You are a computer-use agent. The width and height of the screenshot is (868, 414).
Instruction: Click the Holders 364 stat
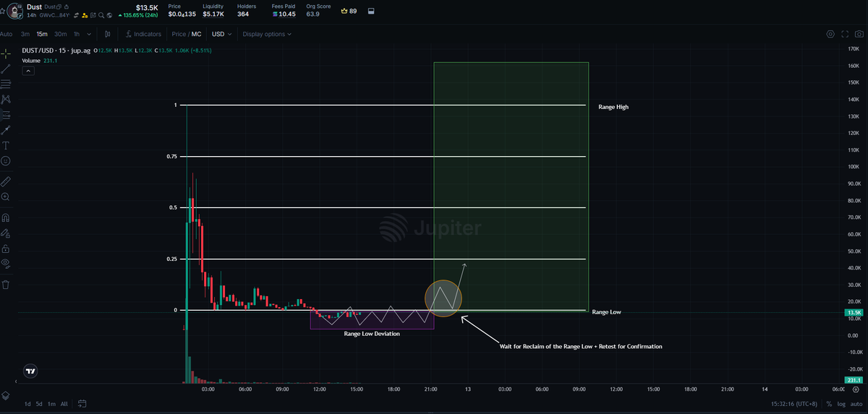(x=247, y=10)
